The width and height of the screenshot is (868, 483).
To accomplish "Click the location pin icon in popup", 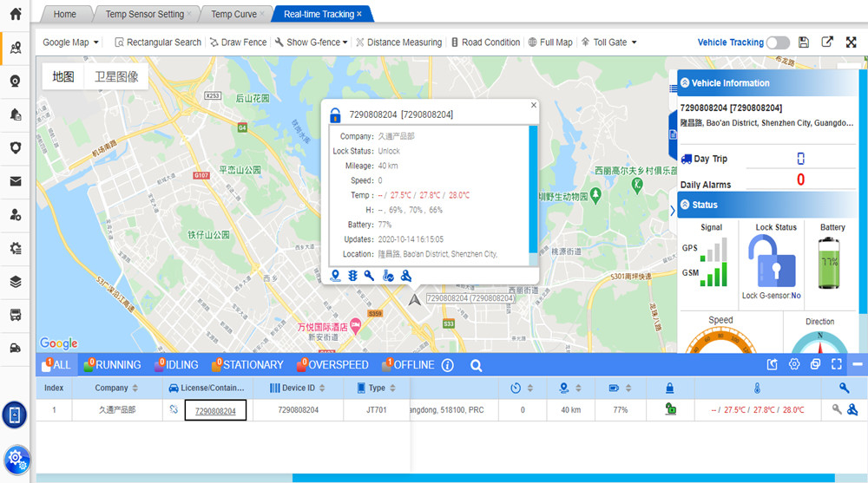I will point(335,276).
